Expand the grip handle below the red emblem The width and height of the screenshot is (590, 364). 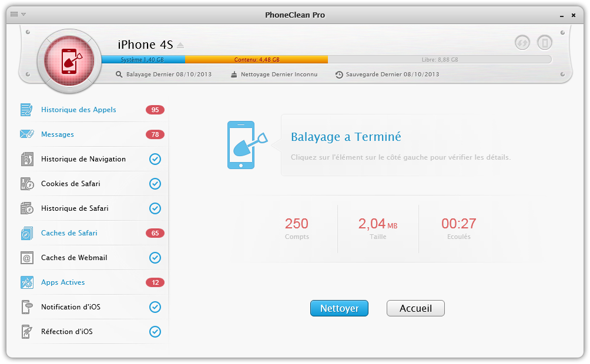pyautogui.click(x=69, y=89)
